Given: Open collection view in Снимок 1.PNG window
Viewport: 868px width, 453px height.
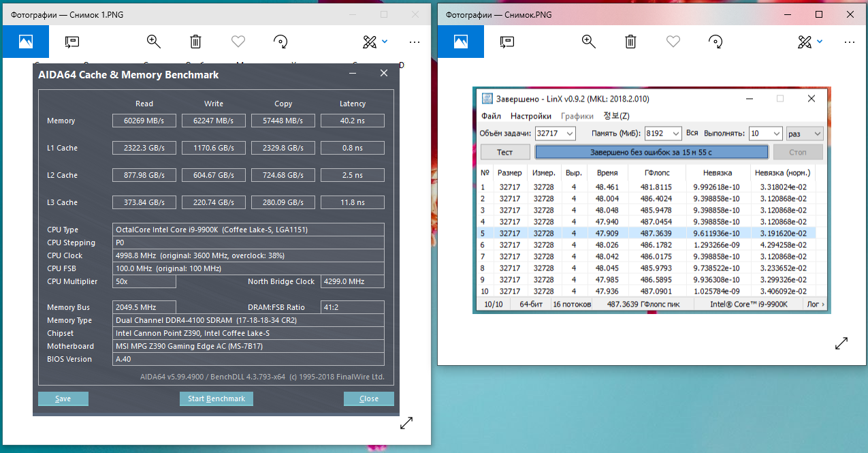Looking at the screenshot, I should (25, 42).
